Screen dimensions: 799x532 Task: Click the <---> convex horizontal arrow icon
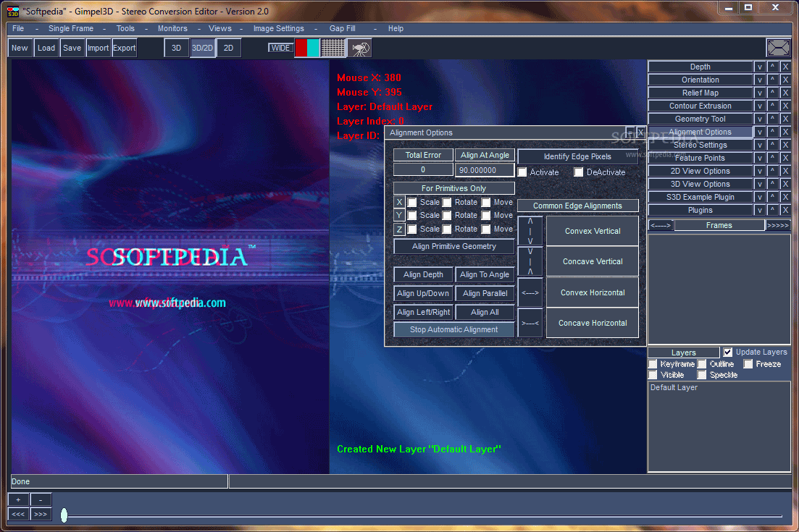[x=530, y=292]
